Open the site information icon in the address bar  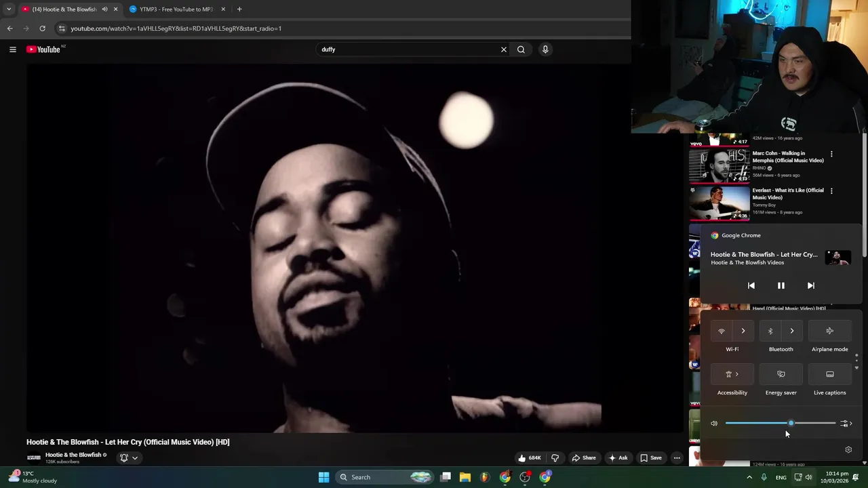tap(62, 28)
